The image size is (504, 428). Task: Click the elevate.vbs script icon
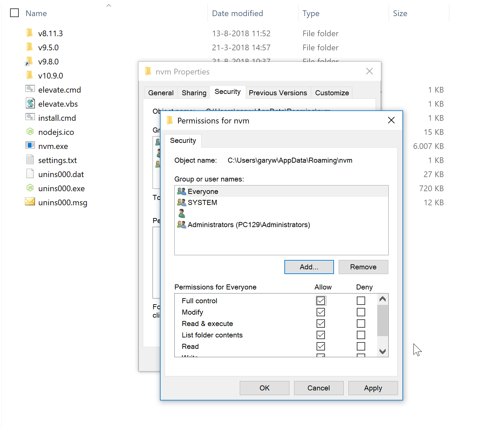click(30, 104)
